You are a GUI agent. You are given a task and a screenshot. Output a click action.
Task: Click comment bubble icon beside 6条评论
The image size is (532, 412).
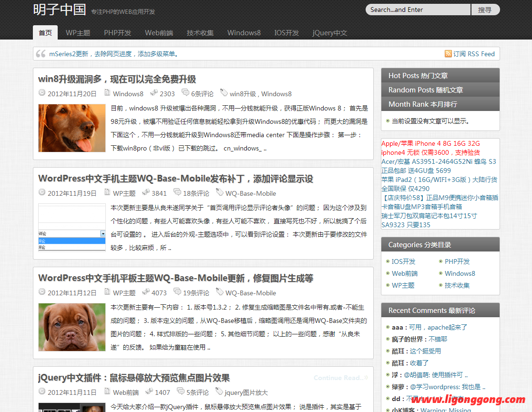click(185, 92)
